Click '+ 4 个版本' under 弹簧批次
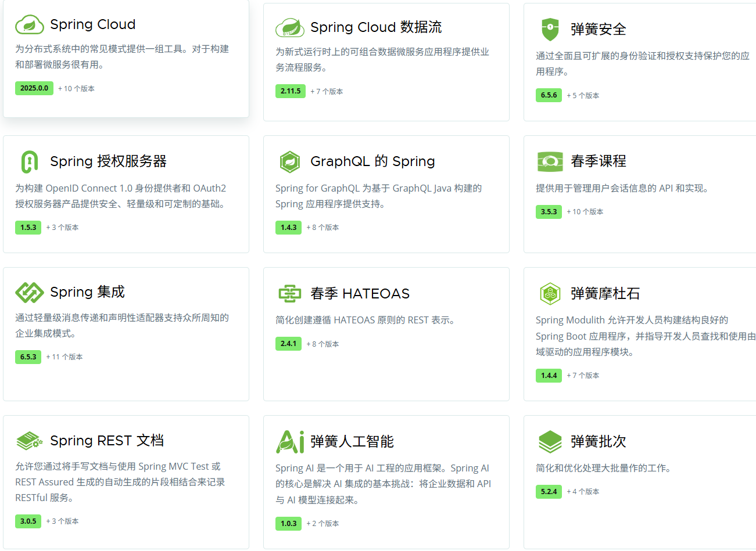The image size is (756, 551). 583,492
